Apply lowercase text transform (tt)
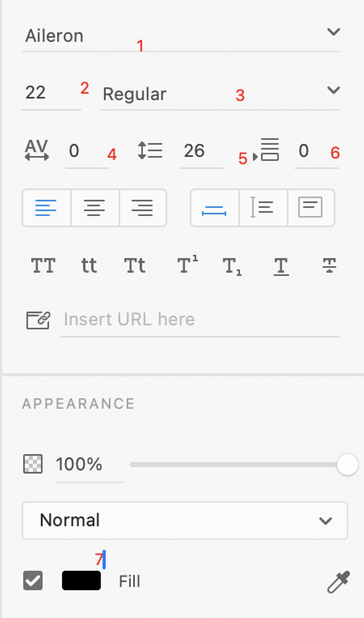Image resolution: width=364 pixels, height=618 pixels. click(89, 266)
